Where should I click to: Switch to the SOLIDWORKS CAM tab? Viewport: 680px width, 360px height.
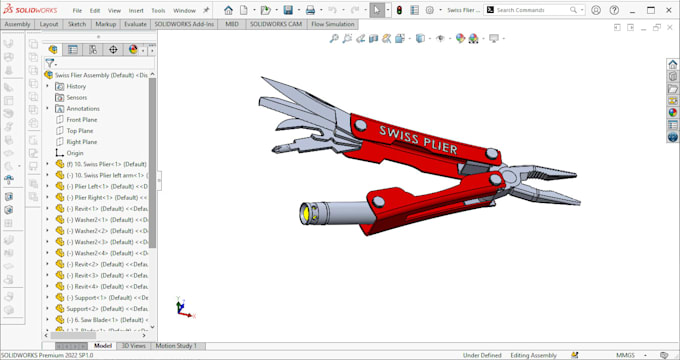click(x=276, y=24)
